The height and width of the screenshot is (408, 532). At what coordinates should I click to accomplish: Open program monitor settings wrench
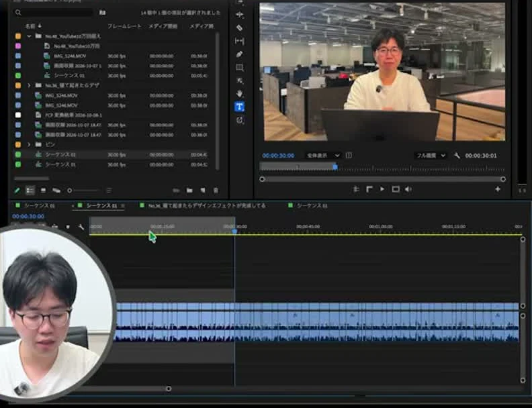point(457,156)
